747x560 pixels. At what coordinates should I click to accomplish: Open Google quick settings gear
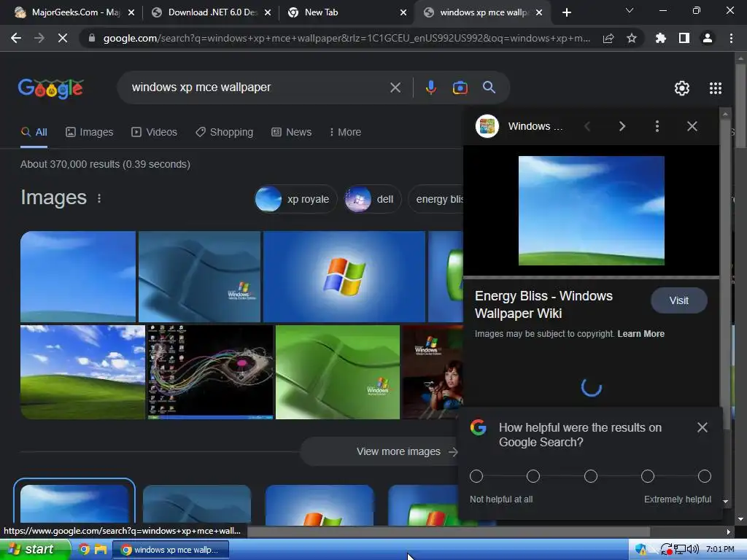[682, 88]
